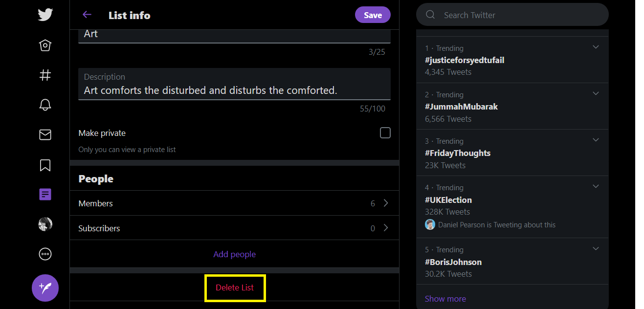
Task: Click the '4 · Trending' label
Action: [444, 188]
